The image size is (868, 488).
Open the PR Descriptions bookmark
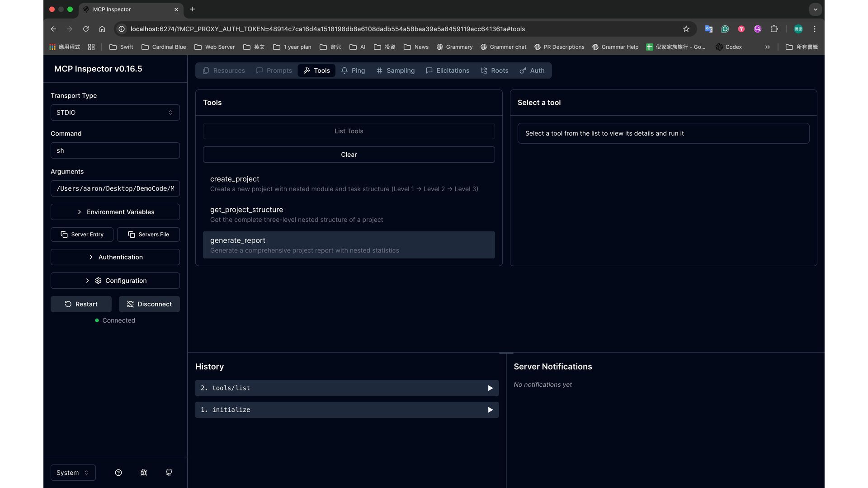click(559, 47)
